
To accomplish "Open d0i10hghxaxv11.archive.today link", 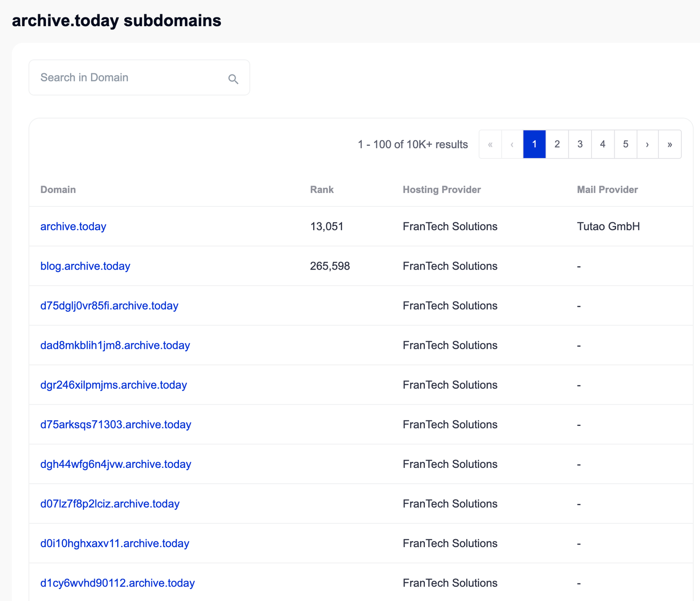I will [x=115, y=543].
